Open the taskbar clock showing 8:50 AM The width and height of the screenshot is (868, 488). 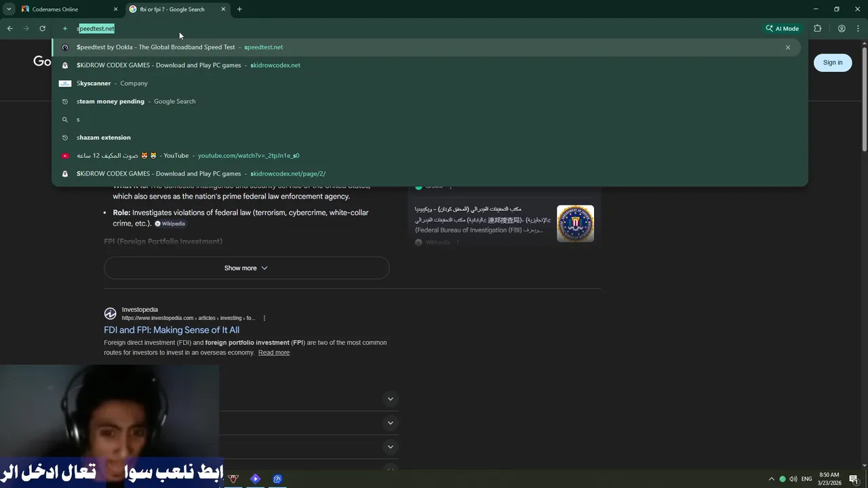coord(829,479)
